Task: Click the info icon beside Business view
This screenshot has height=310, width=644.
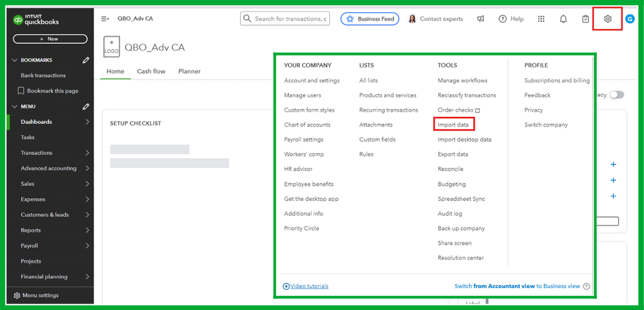Action: coord(586,286)
